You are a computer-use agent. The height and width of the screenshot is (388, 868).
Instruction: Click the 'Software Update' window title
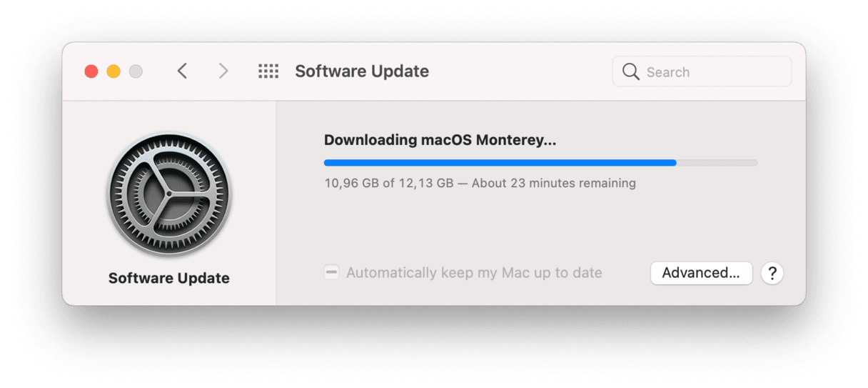362,71
